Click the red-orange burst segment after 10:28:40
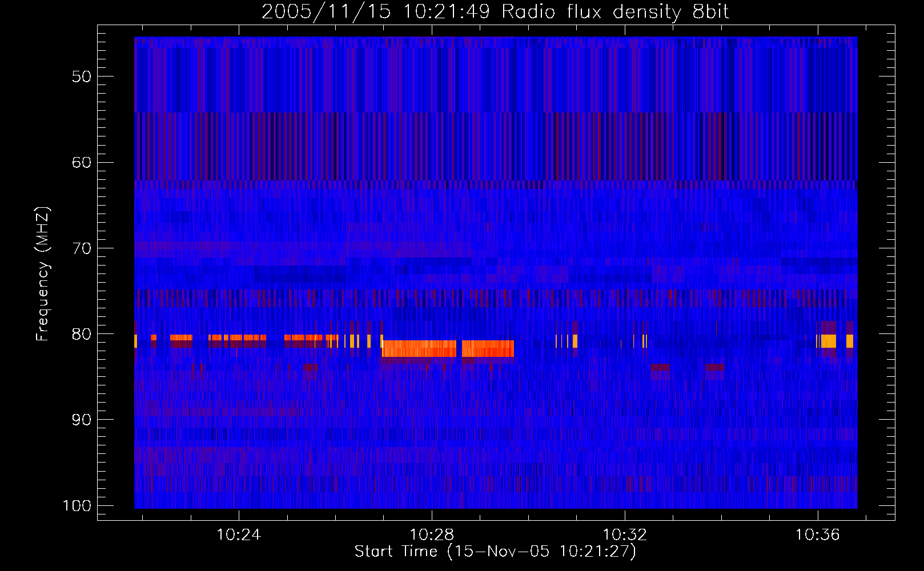924x571 pixels. coord(488,348)
